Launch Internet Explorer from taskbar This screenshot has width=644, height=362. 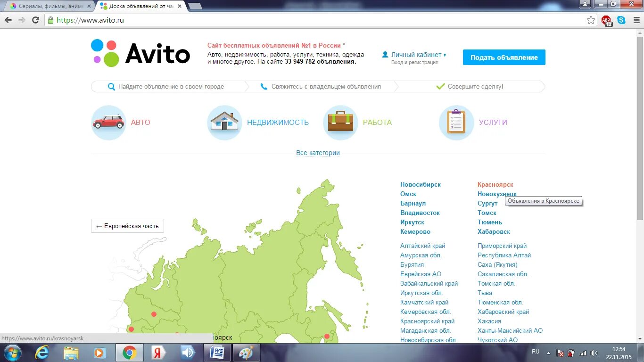(x=42, y=353)
